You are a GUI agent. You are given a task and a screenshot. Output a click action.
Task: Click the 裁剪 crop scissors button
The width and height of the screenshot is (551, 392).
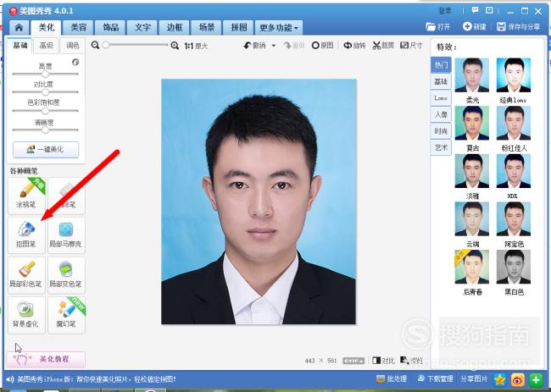[383, 45]
